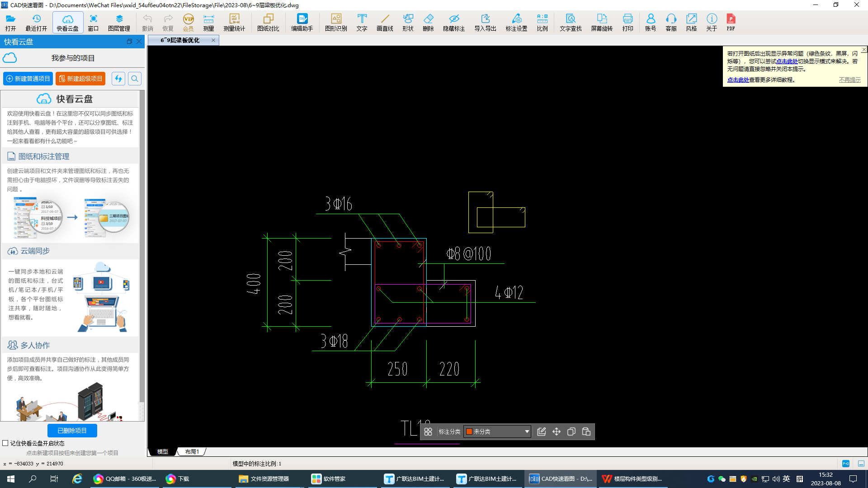
Task: Close the 快看云盘 side panel
Action: tap(139, 42)
